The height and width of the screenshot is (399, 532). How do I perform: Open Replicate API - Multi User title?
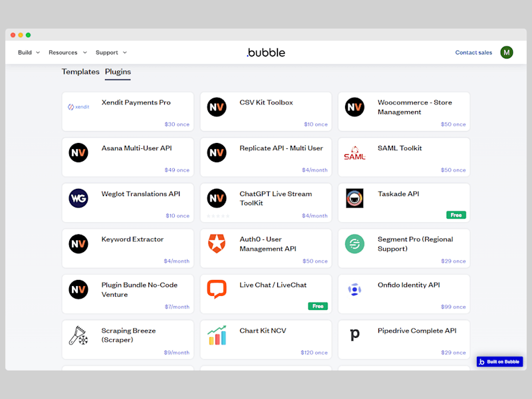pos(281,148)
